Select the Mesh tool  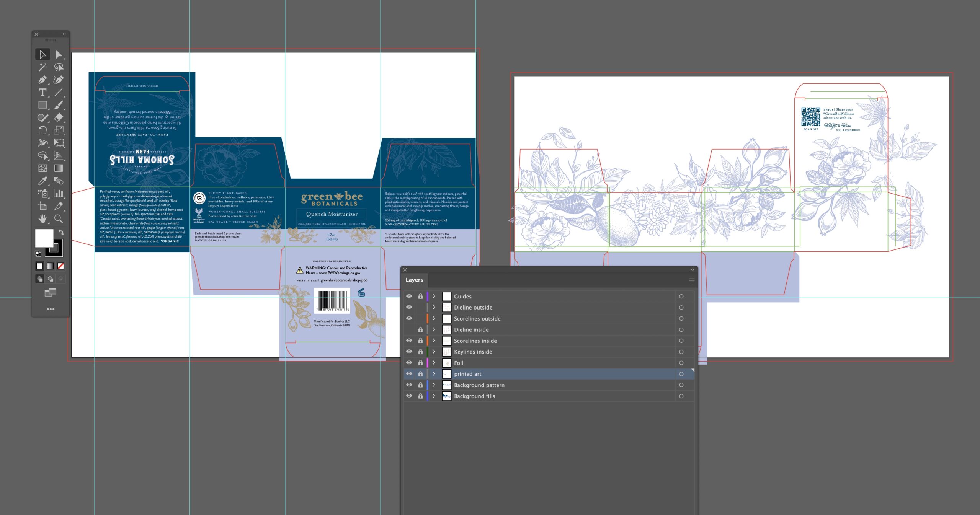42,168
